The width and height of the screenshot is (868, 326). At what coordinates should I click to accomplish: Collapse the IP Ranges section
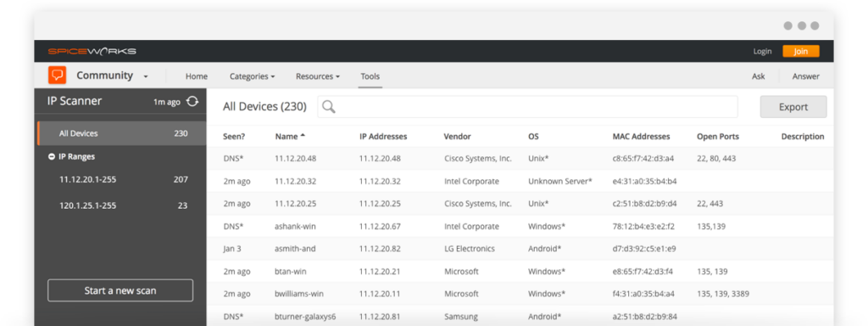tap(52, 157)
